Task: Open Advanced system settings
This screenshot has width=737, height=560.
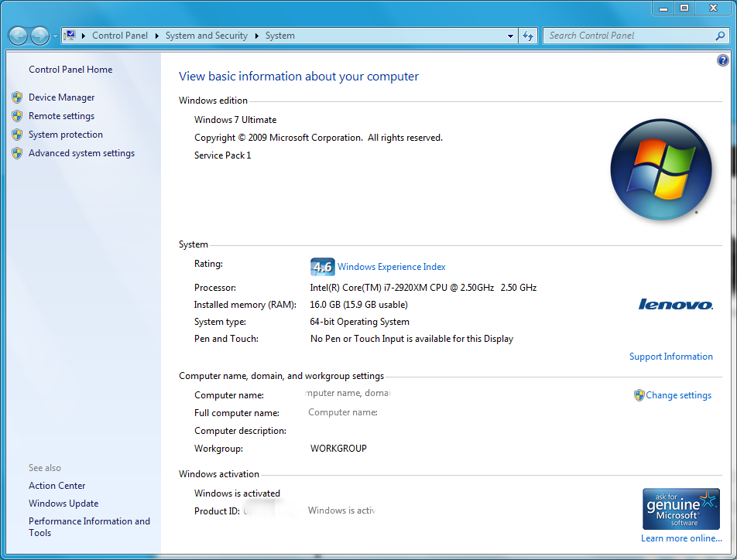Action: coord(82,153)
